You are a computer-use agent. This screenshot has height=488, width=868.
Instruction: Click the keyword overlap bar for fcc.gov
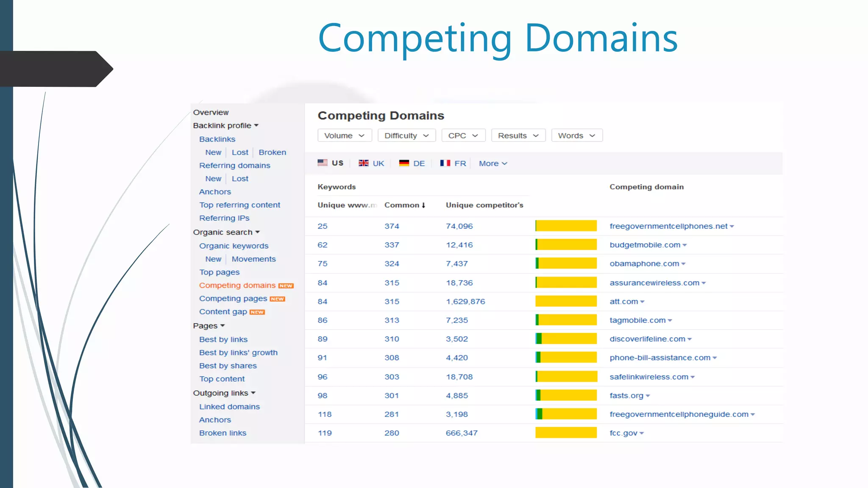566,433
